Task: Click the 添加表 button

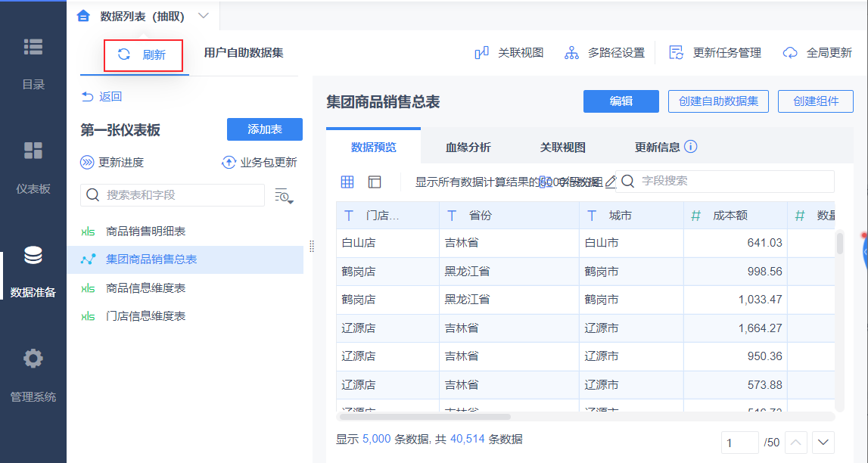Action: point(265,129)
